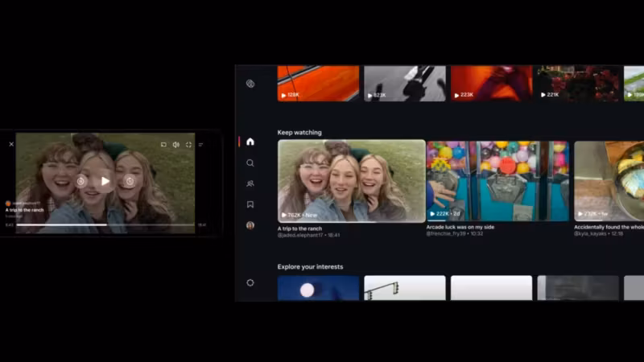This screenshot has width=644, height=362.
Task: Select the 'Explore your interests' heading
Action: pos(310,267)
